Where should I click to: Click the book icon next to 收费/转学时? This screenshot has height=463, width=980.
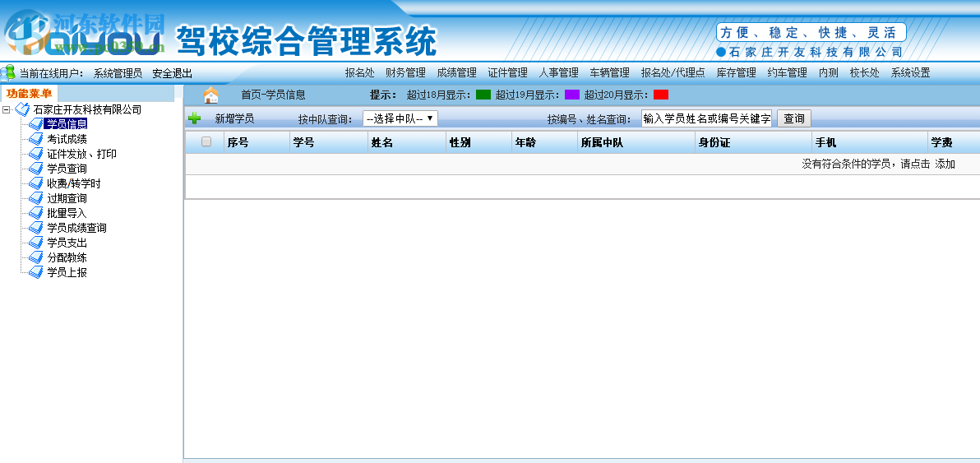pyautogui.click(x=36, y=183)
